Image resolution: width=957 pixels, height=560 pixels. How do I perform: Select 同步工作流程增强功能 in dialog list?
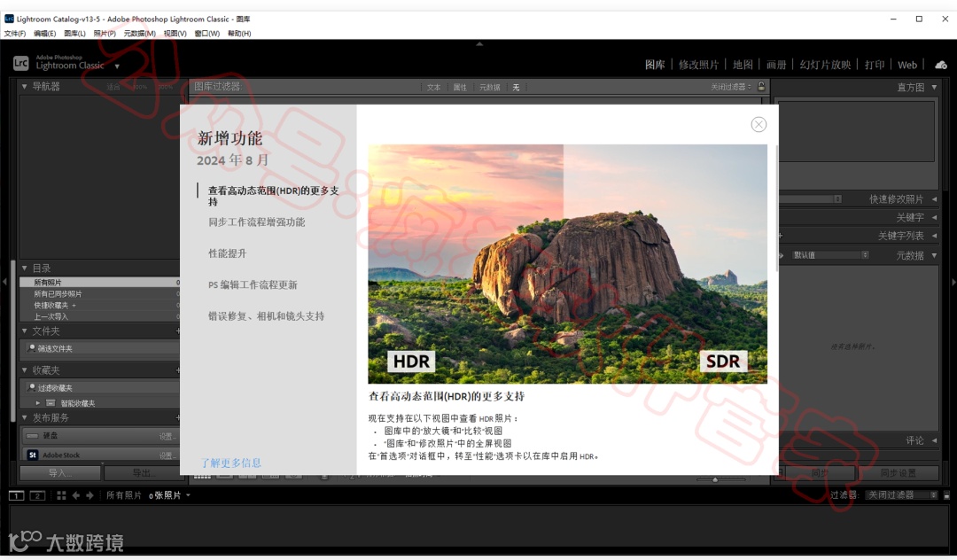(x=257, y=222)
